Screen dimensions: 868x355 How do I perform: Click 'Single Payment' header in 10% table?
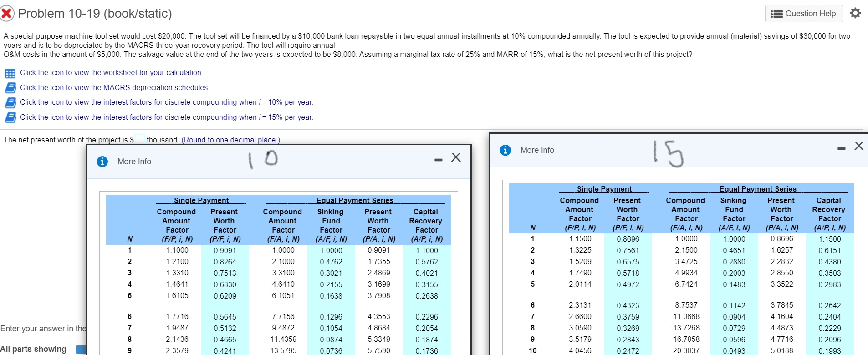[201, 200]
